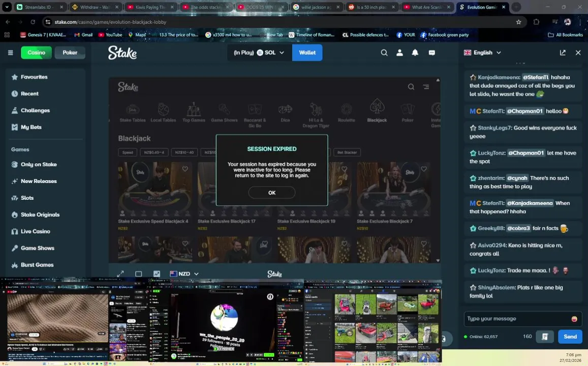Click OK in Session Expired dialog
The image size is (588, 366).
[272, 192]
